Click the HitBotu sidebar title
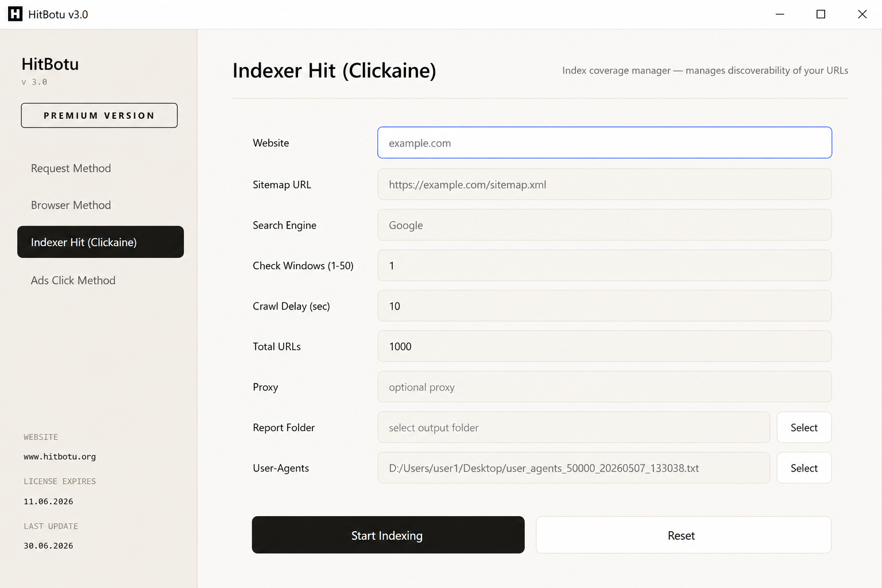This screenshot has width=882, height=588. point(50,64)
